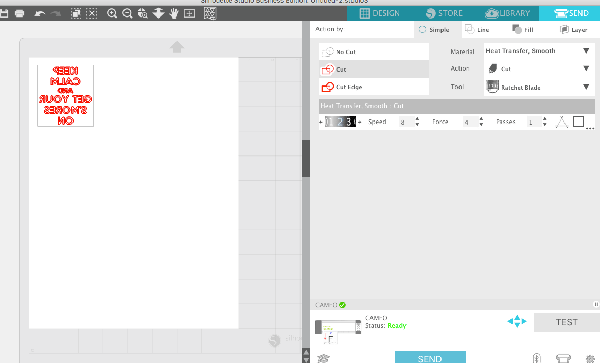Click the Zoom Out magnifier
The image size is (600, 363).
pos(127,14)
